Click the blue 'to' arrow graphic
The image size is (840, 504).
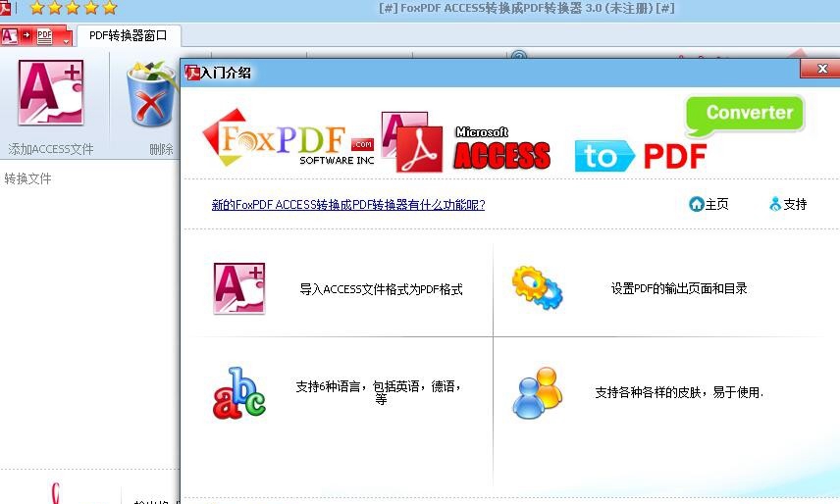(x=604, y=156)
